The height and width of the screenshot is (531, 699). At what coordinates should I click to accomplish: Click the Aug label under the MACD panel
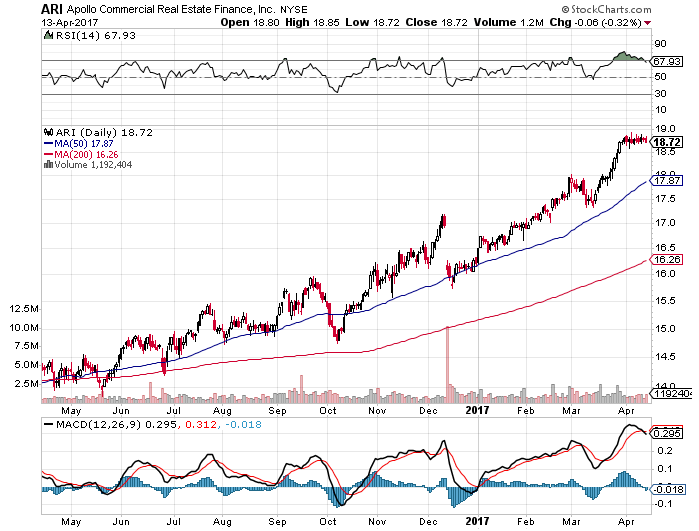pos(222,521)
